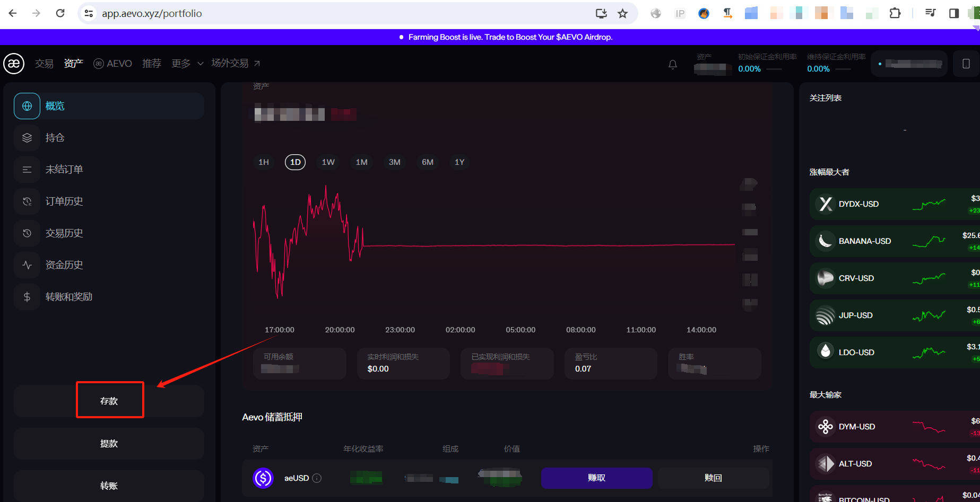Select 未结订单 in the sidebar
This screenshot has width=980, height=502.
(109, 170)
